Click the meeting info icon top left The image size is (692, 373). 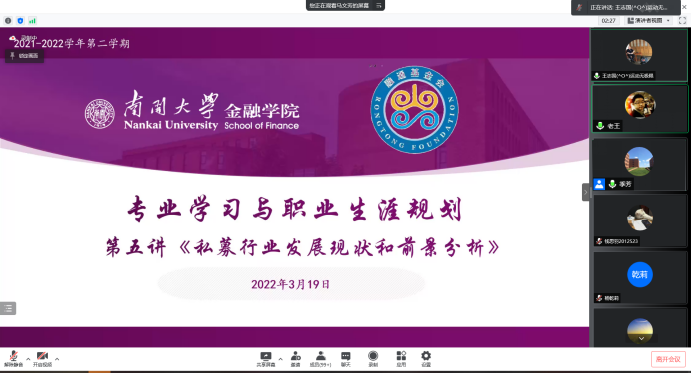8,20
